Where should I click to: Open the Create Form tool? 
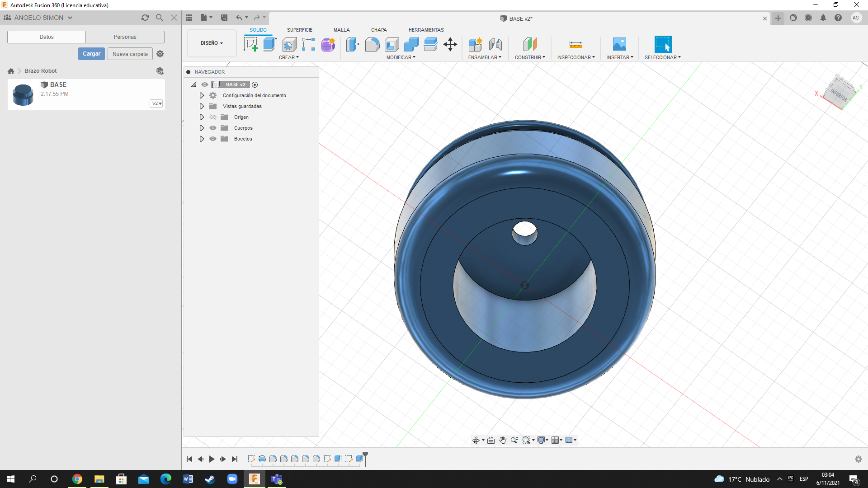click(x=328, y=44)
